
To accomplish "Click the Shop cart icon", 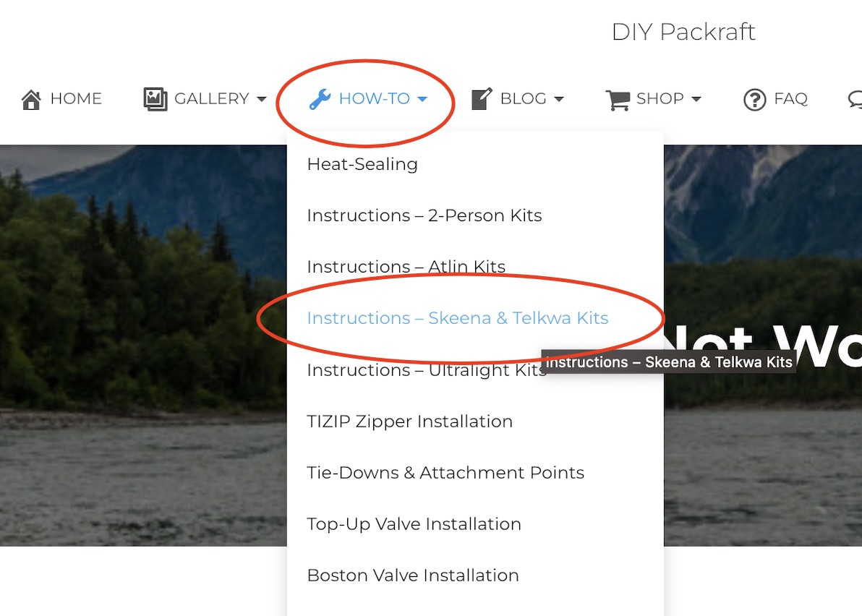I will 618,100.
